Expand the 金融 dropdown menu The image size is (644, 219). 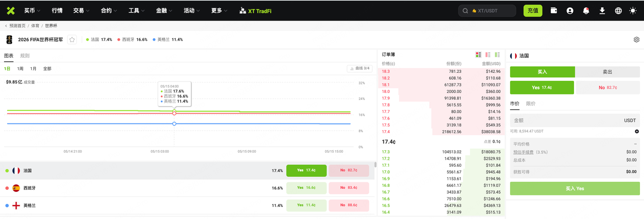164,11
